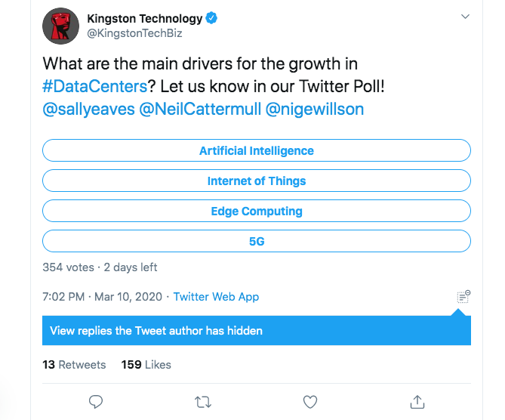505x420 pixels.
Task: Show the 159 Likes list
Action: pos(146,364)
